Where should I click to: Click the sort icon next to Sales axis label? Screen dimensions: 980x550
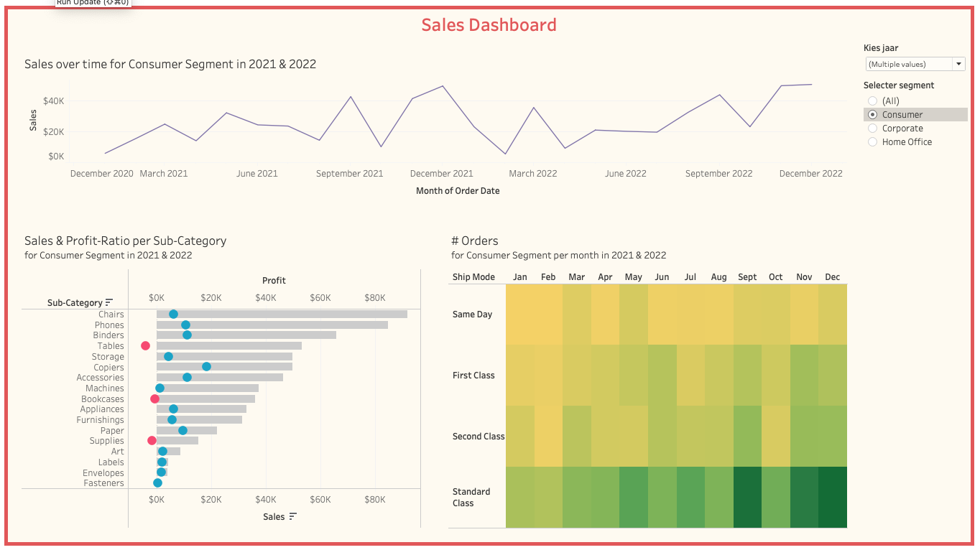[292, 516]
